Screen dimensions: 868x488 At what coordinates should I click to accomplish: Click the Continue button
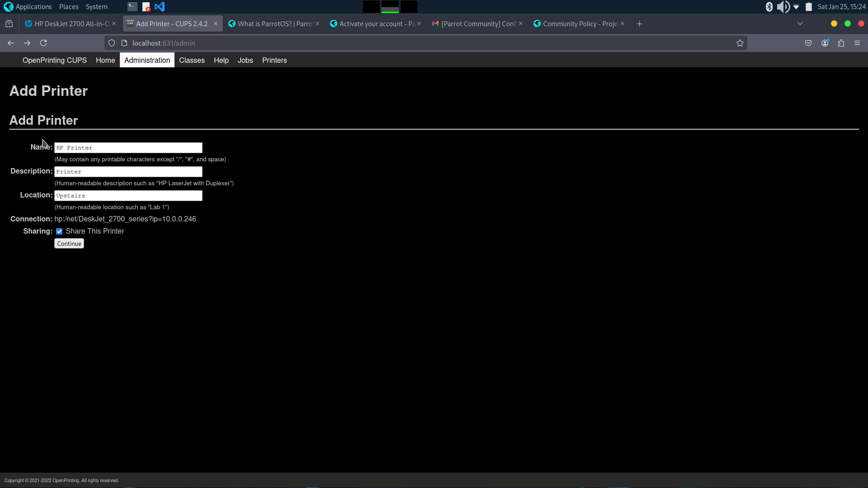point(69,244)
